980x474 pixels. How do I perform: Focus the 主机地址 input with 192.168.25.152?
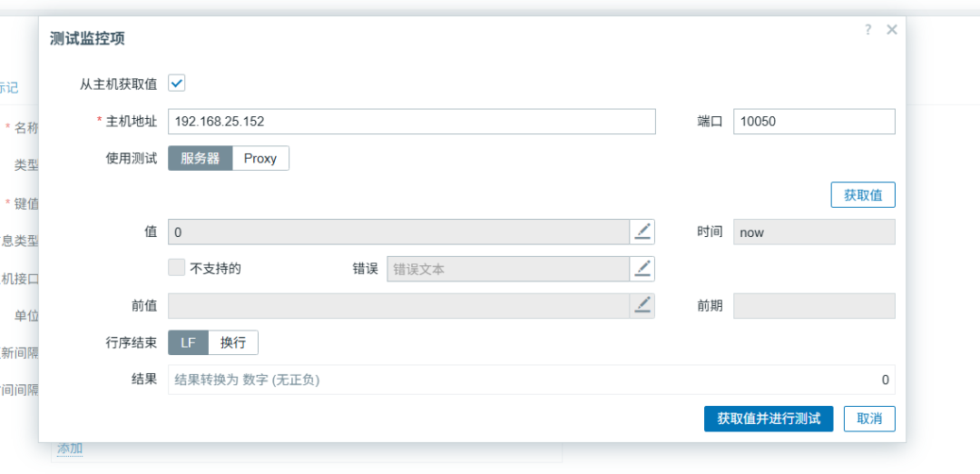pyautogui.click(x=412, y=122)
